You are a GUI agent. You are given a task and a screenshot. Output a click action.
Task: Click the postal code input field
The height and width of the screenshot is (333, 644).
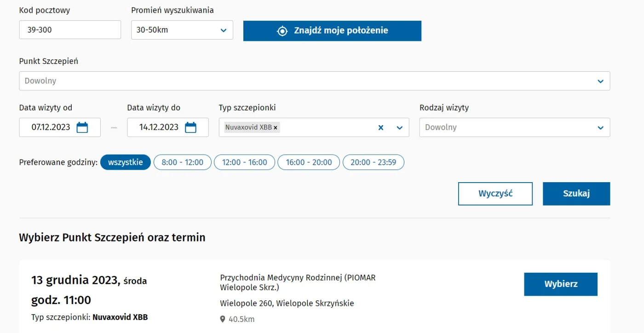[70, 30]
